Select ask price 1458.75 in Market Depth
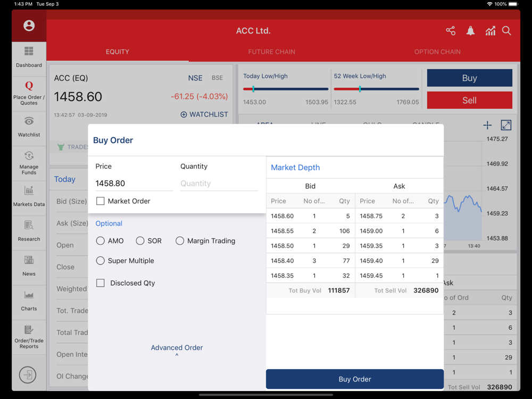Viewport: 532px width, 399px height. tap(371, 216)
